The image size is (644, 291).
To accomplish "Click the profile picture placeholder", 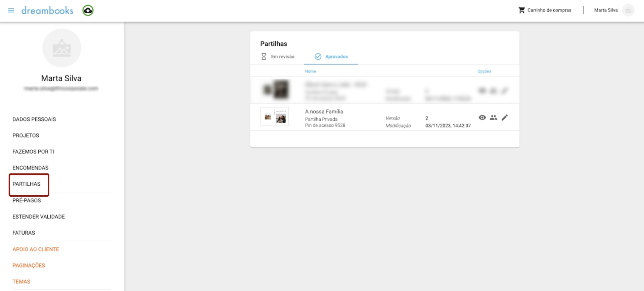I will [62, 48].
